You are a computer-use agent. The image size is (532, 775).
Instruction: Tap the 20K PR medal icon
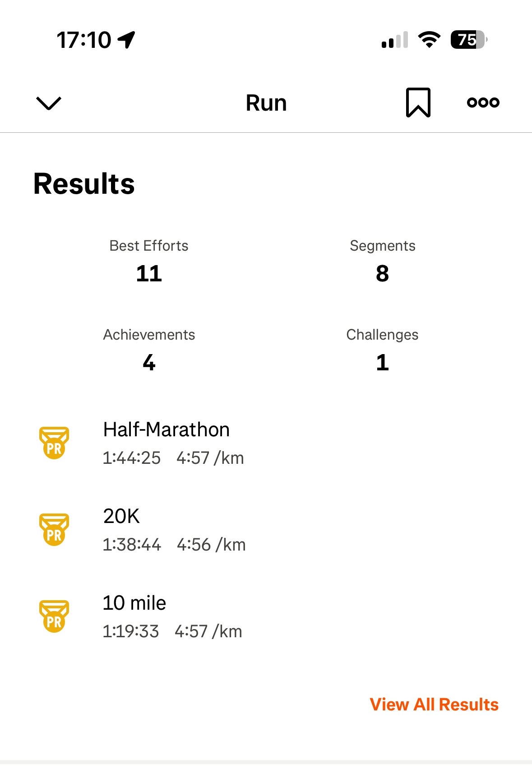point(54,529)
